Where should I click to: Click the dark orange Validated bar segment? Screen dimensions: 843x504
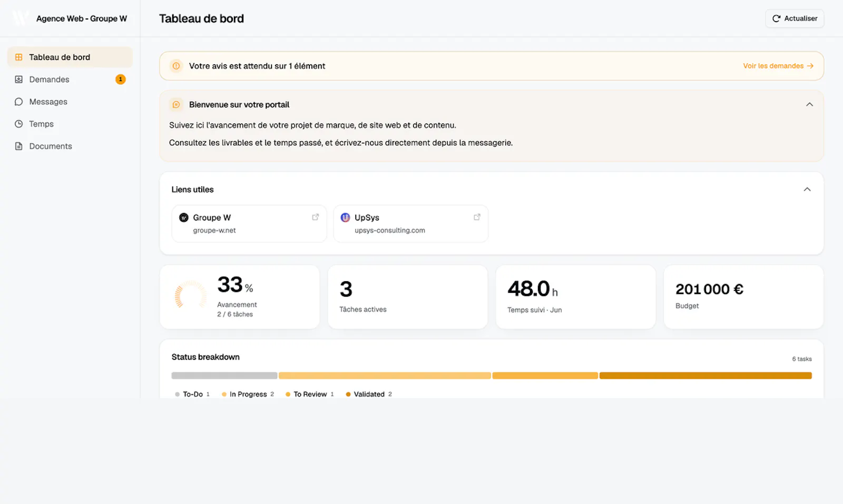coord(705,375)
